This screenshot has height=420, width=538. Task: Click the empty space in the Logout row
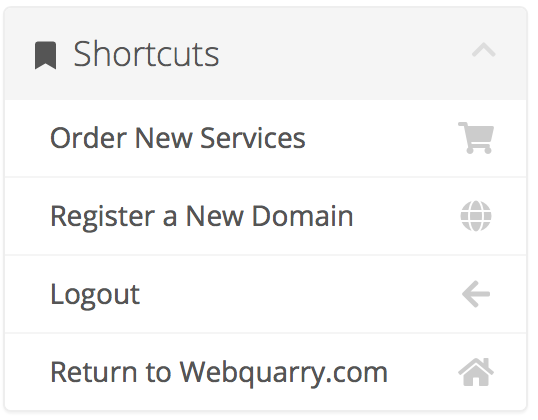299,294
